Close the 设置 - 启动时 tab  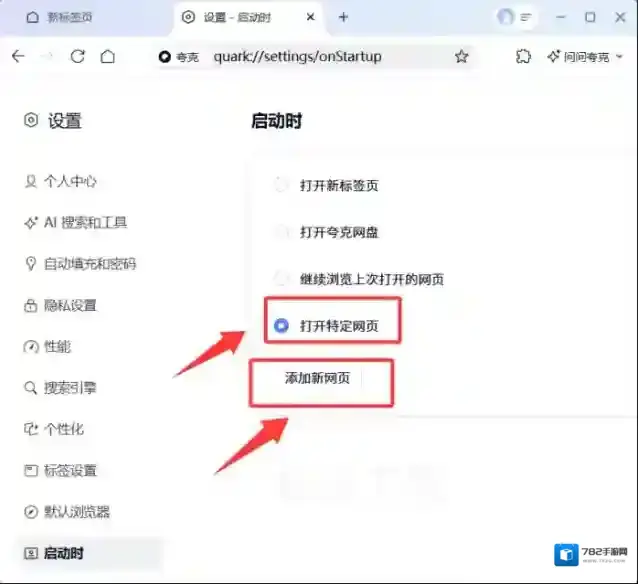310,17
